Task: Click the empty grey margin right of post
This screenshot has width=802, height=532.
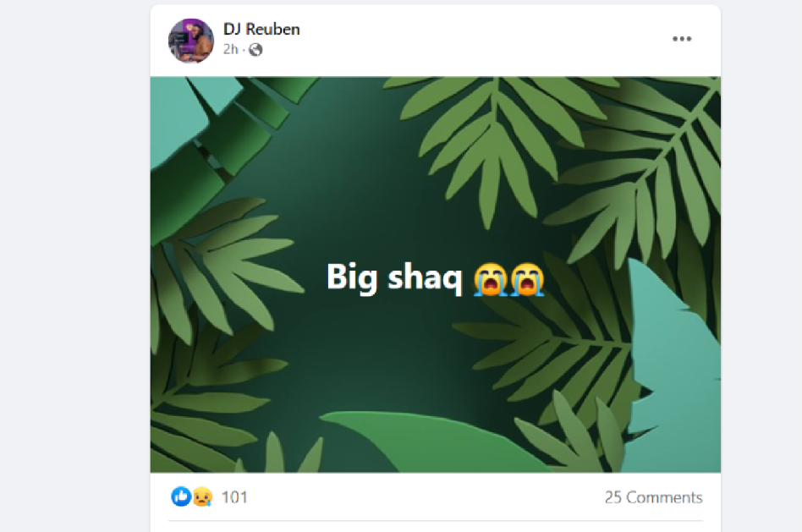Action: point(761,266)
